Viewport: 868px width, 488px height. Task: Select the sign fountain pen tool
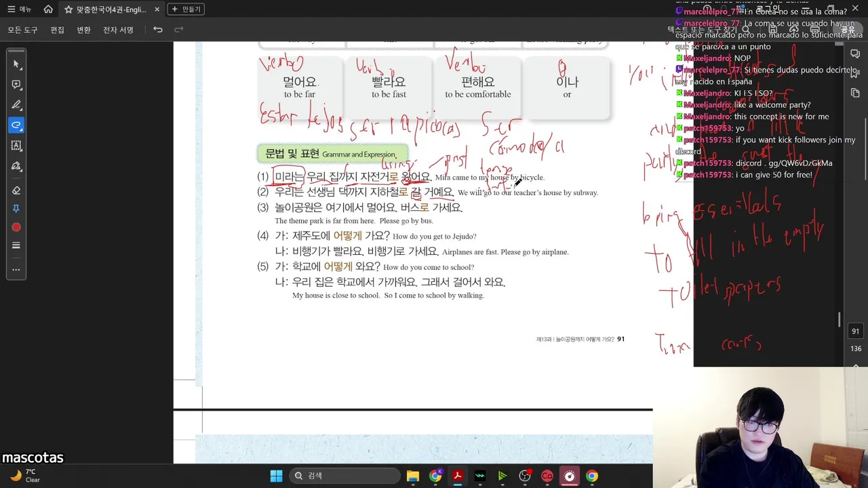pyautogui.click(x=16, y=166)
